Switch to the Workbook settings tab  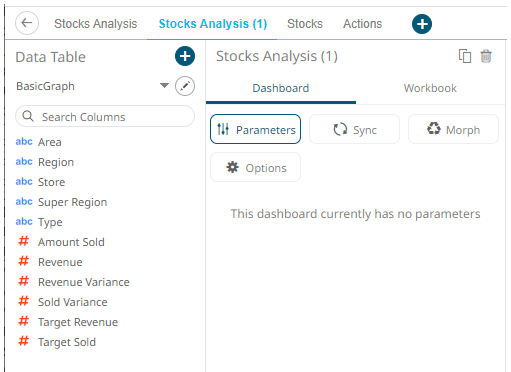point(430,88)
